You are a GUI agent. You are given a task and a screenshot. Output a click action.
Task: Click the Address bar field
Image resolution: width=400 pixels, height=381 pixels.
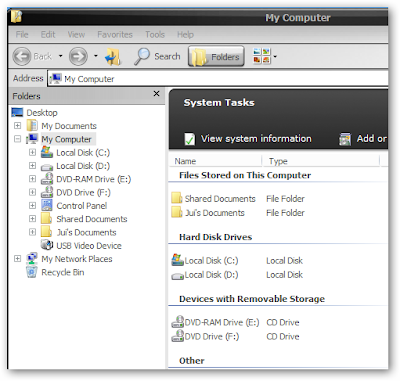click(x=218, y=79)
